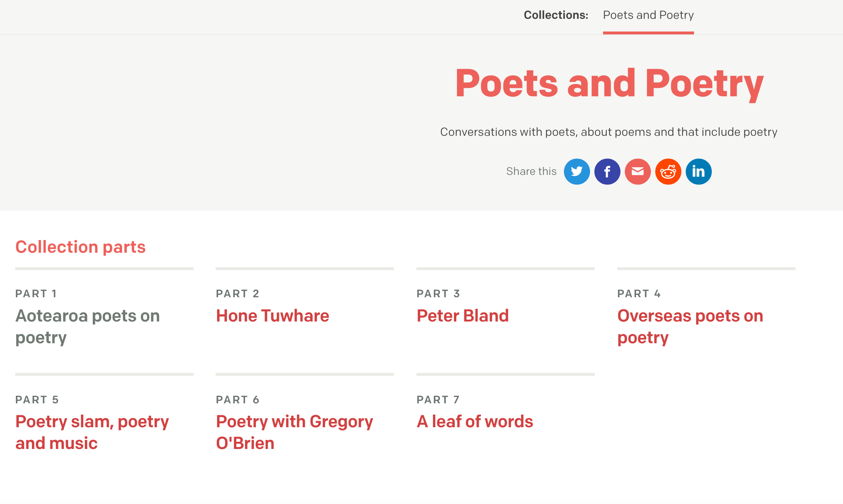The height and width of the screenshot is (504, 843).
Task: Click the Collections label in top bar
Action: pyautogui.click(x=556, y=15)
